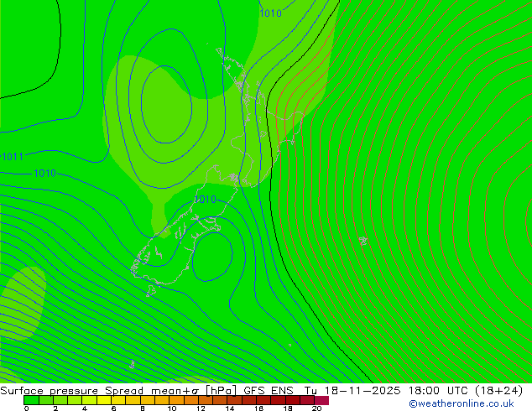The image size is (532, 411).
Task: Click the legend scale number 0
Action: pos(26,408)
